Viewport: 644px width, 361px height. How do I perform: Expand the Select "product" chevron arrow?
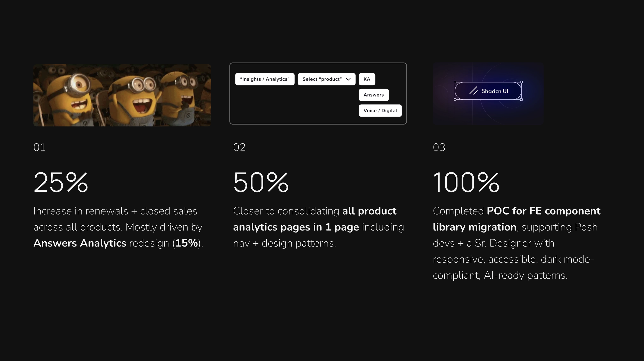pyautogui.click(x=348, y=79)
